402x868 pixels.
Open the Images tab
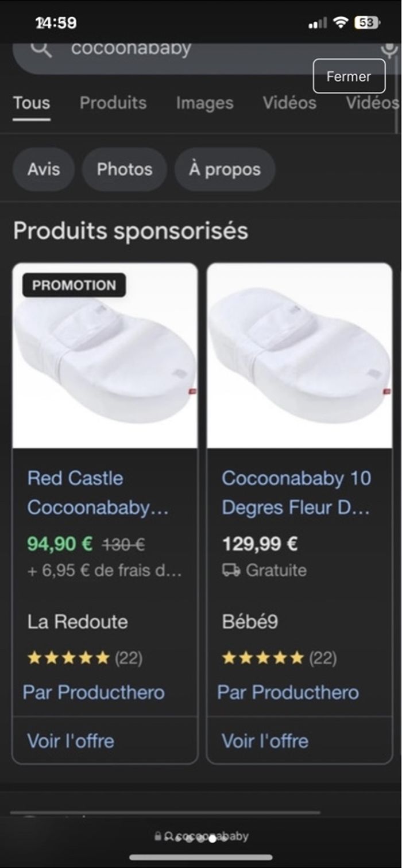204,103
